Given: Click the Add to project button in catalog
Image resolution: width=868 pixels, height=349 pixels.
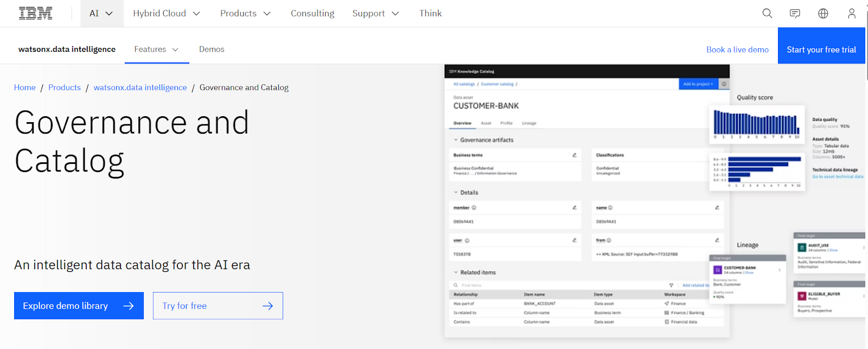Looking at the screenshot, I should [x=698, y=84].
